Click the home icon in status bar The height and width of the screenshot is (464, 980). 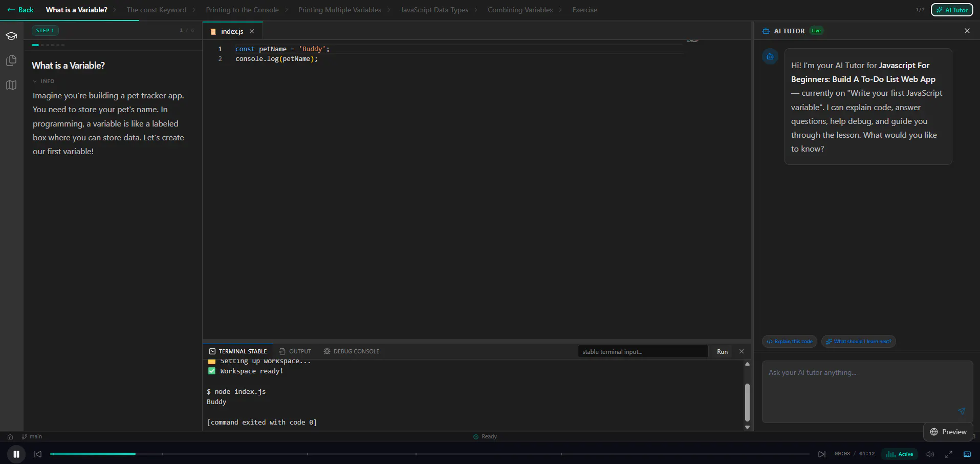10,437
